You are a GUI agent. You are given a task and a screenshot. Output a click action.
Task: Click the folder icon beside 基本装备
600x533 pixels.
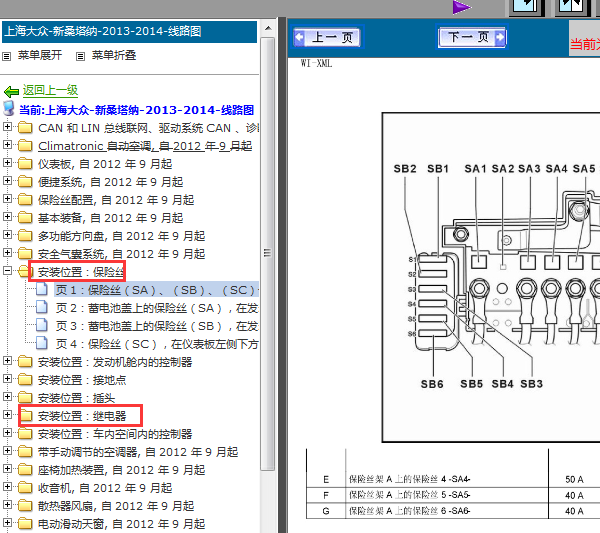click(x=25, y=217)
